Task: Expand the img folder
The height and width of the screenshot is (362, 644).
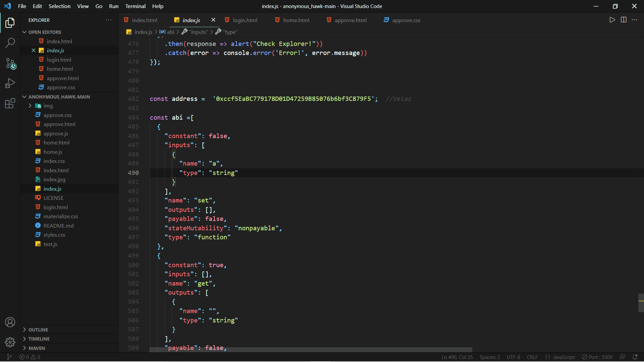Action: (30, 106)
